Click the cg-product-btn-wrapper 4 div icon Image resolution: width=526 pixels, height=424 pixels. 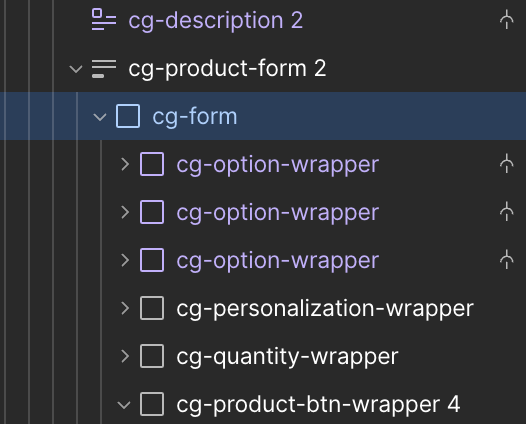click(152, 404)
